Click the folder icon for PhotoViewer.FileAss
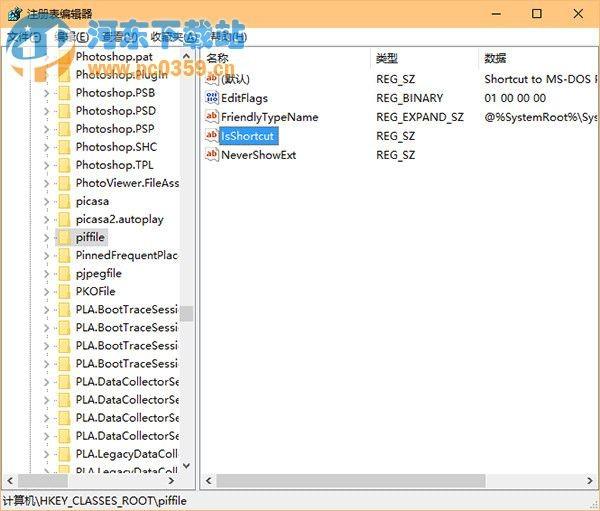Screen dimensions: 600x511 [64, 183]
